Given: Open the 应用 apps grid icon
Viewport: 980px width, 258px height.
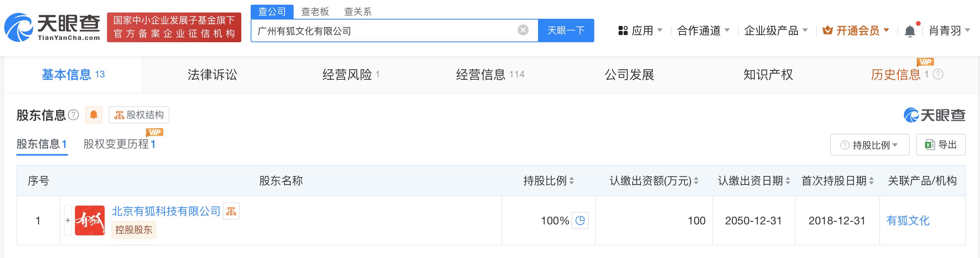Looking at the screenshot, I should tap(623, 30).
